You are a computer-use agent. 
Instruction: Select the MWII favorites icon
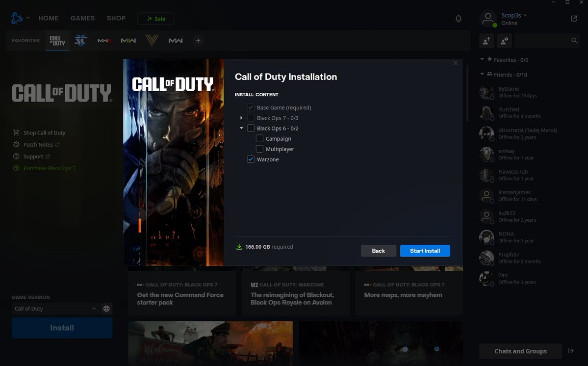[x=128, y=41]
